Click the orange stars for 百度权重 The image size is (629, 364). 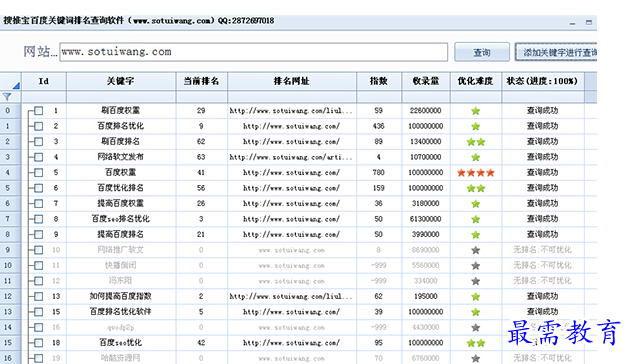[476, 173]
